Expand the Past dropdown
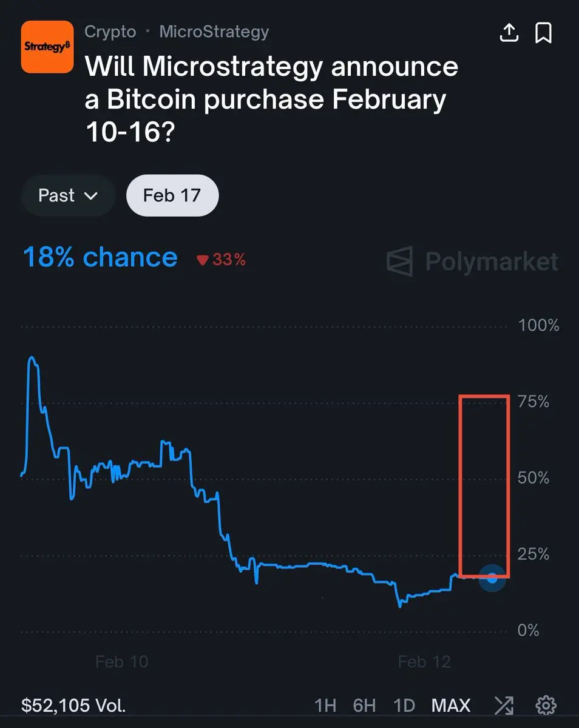This screenshot has height=728, width=579. point(67,195)
